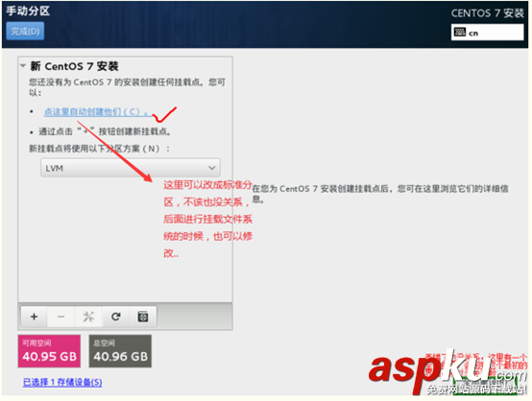532x401 pixels.
Task: Reload storage configuration with refresh icon
Action: pos(115,317)
